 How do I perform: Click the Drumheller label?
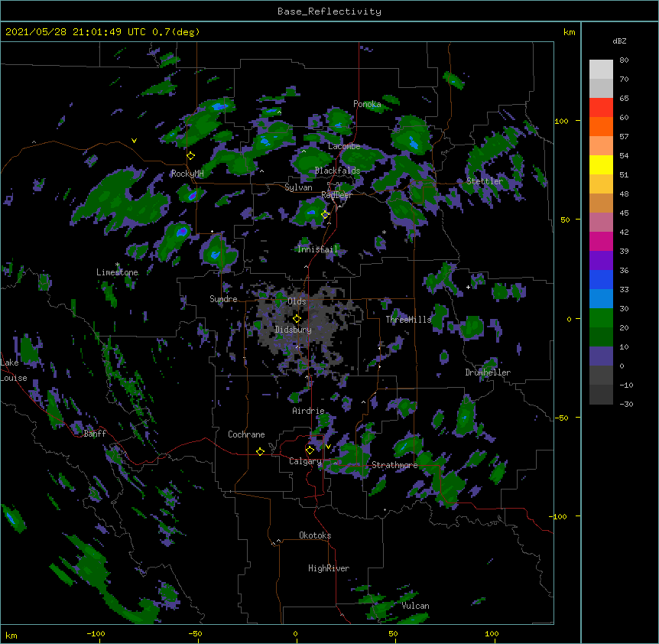click(488, 372)
